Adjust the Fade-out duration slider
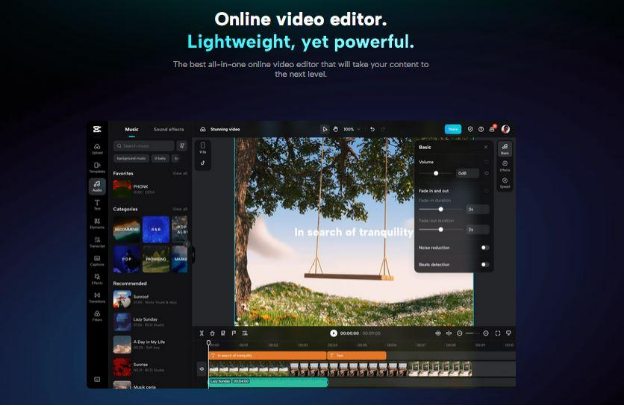 441,229
